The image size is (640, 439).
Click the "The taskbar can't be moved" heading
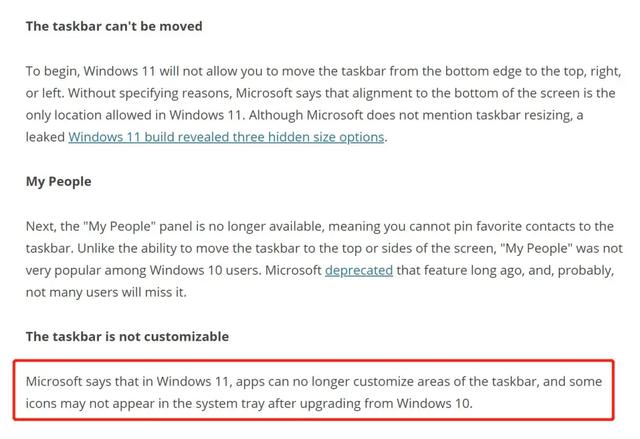(114, 25)
